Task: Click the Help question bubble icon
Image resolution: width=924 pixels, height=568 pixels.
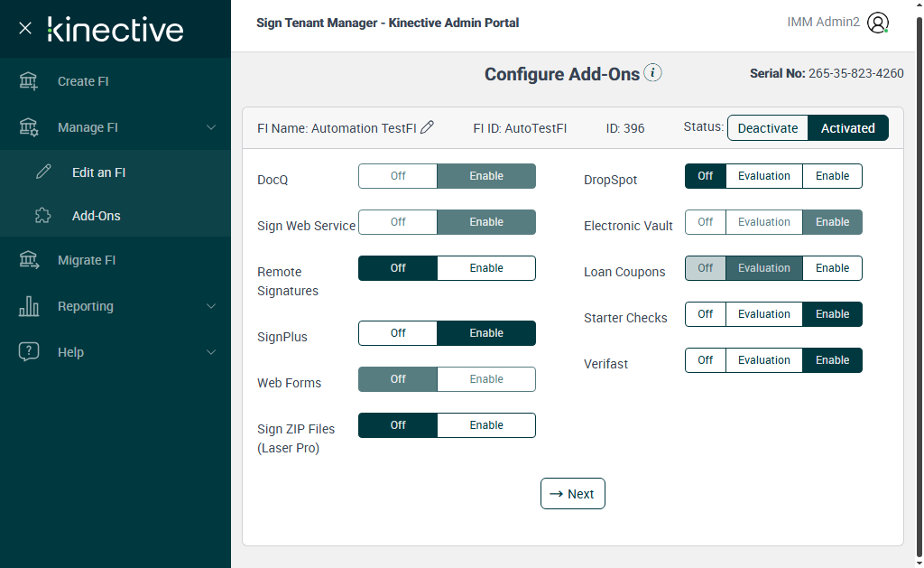Action: [28, 351]
